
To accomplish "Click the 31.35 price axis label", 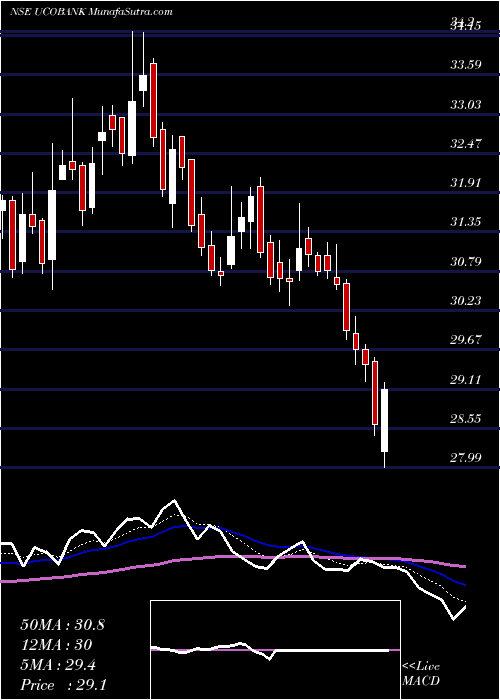I will click(466, 222).
